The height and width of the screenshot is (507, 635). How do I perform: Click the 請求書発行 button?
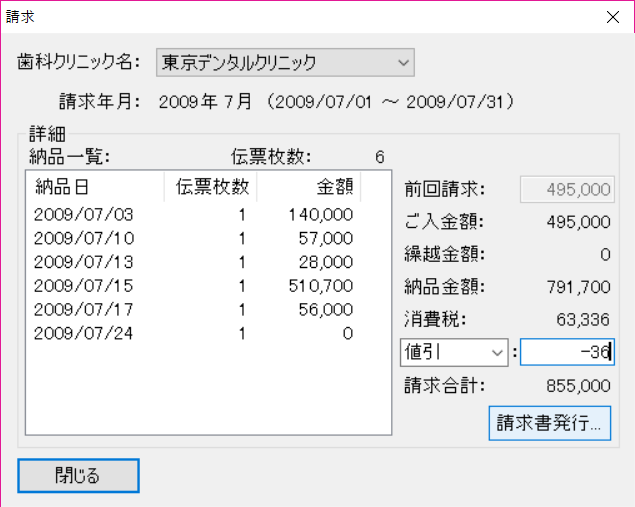coord(549,423)
